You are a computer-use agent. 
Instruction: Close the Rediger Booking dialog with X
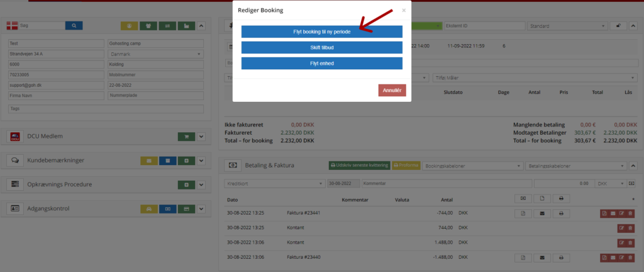[404, 11]
